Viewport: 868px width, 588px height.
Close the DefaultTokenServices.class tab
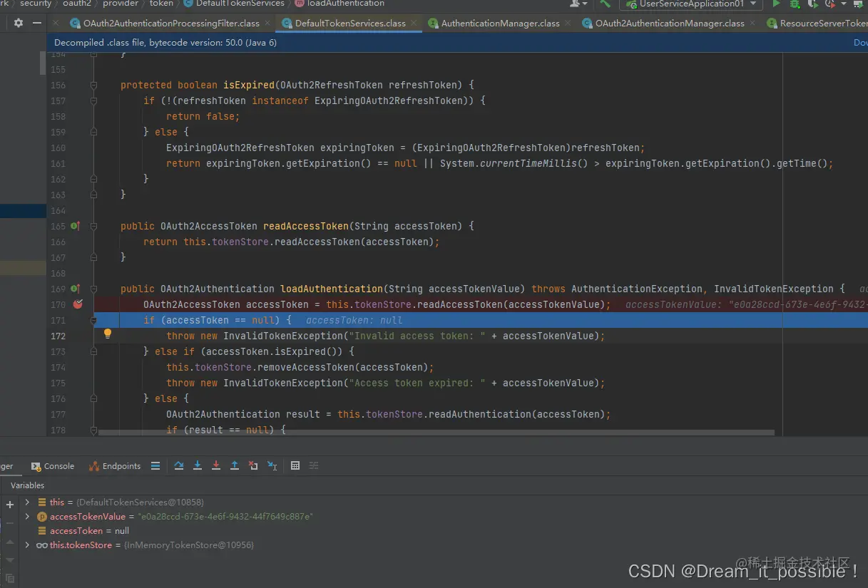coord(413,23)
